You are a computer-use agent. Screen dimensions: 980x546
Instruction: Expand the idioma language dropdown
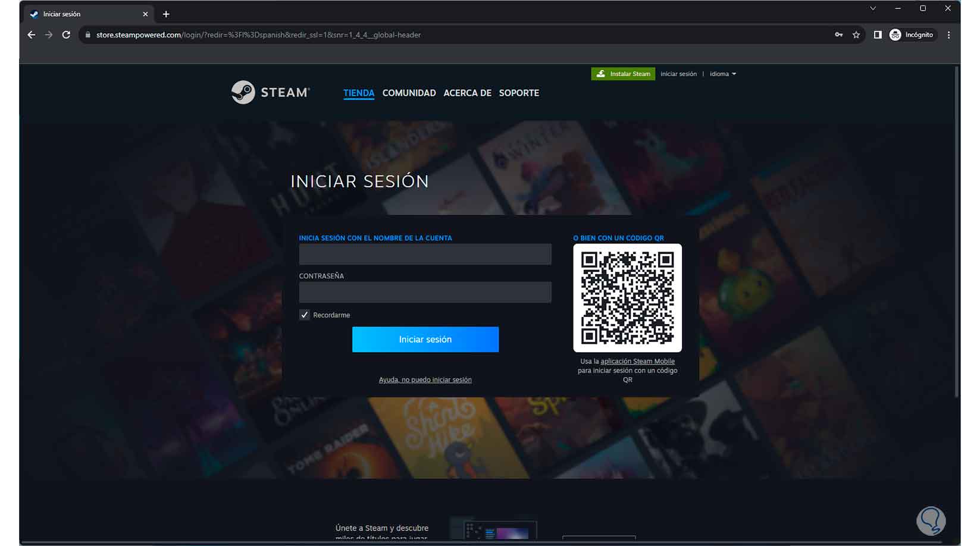click(x=723, y=74)
